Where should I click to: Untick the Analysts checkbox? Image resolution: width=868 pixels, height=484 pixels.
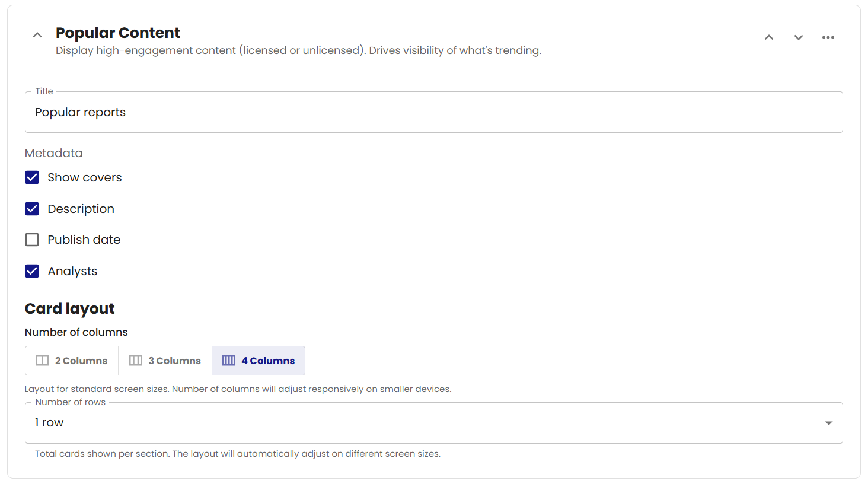32,271
